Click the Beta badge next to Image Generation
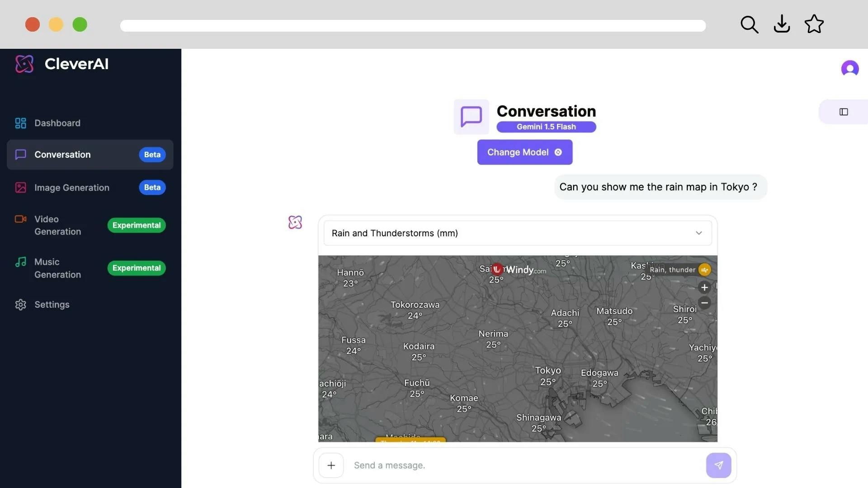This screenshot has height=488, width=868. pyautogui.click(x=152, y=188)
